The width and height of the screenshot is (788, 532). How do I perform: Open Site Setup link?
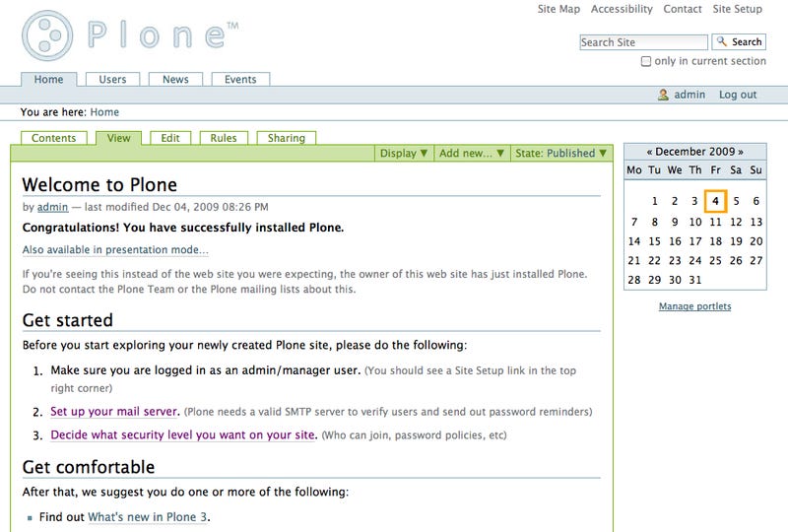pos(737,9)
